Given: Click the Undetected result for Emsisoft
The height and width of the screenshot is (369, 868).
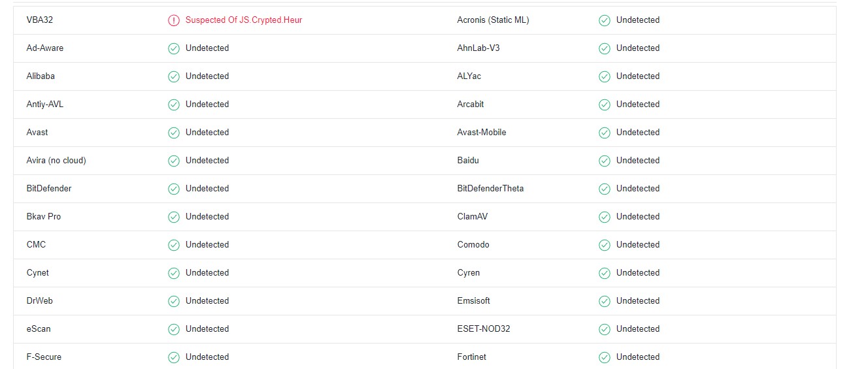Looking at the screenshot, I should (638, 301).
